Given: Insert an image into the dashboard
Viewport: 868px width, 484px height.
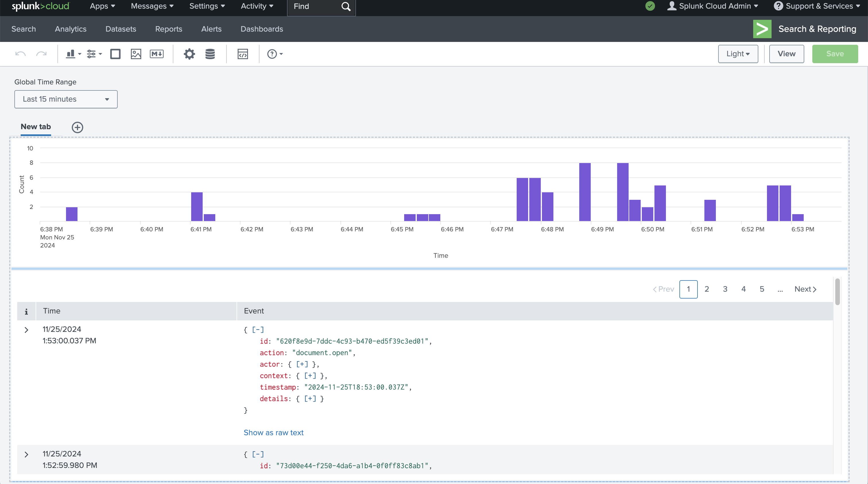Looking at the screenshot, I should point(136,54).
